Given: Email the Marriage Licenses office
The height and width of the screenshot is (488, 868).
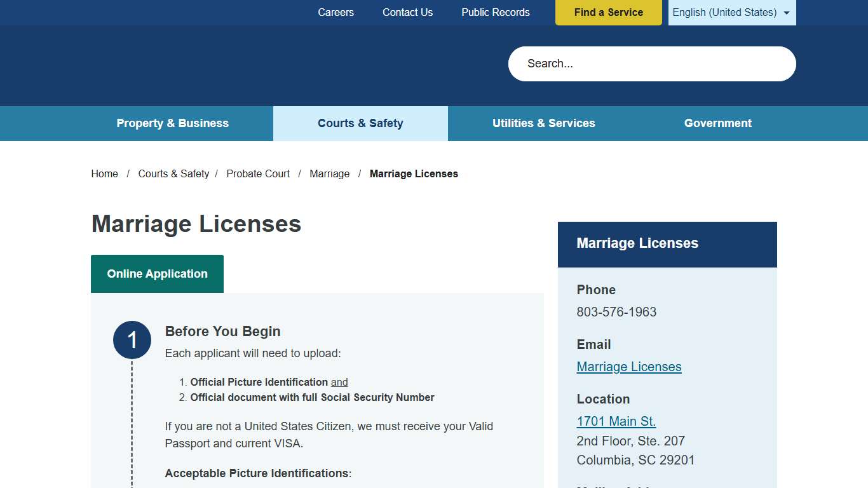Looking at the screenshot, I should (x=628, y=367).
